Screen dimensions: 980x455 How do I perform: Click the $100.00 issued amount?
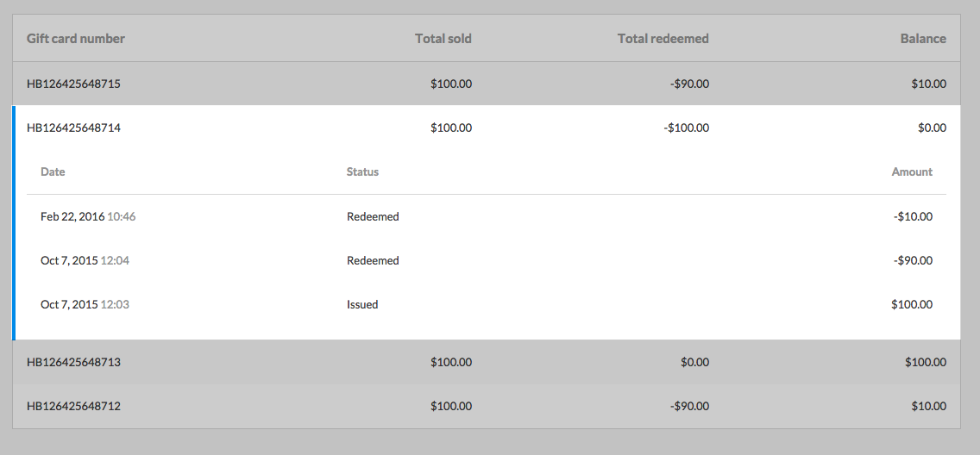click(x=911, y=304)
